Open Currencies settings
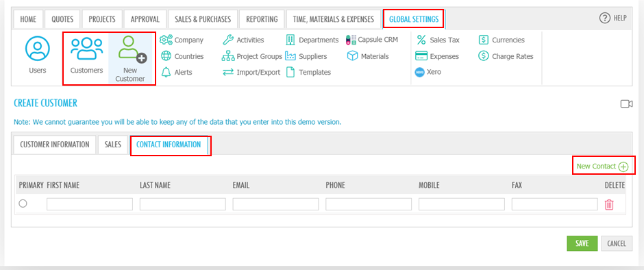Viewport: 644px width, 270px height. coord(501,40)
